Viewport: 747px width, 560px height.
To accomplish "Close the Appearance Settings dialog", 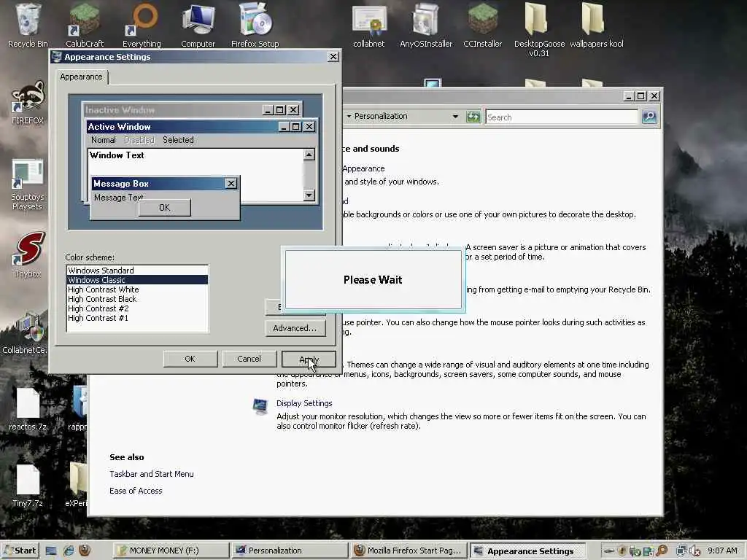I will pyautogui.click(x=333, y=57).
